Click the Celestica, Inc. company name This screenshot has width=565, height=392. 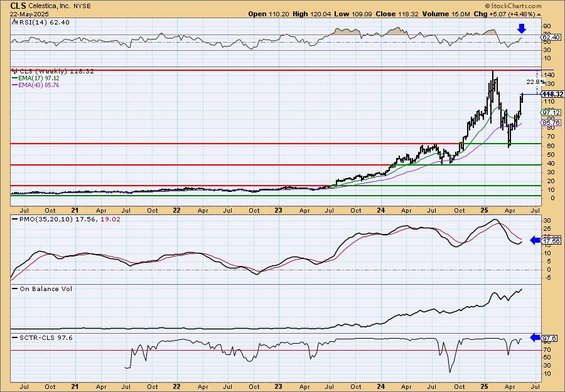pos(50,6)
